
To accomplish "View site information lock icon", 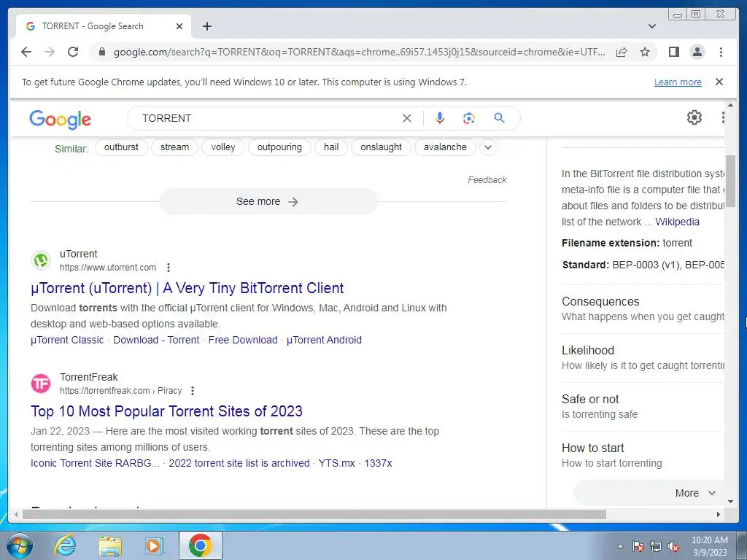I will pos(101,52).
